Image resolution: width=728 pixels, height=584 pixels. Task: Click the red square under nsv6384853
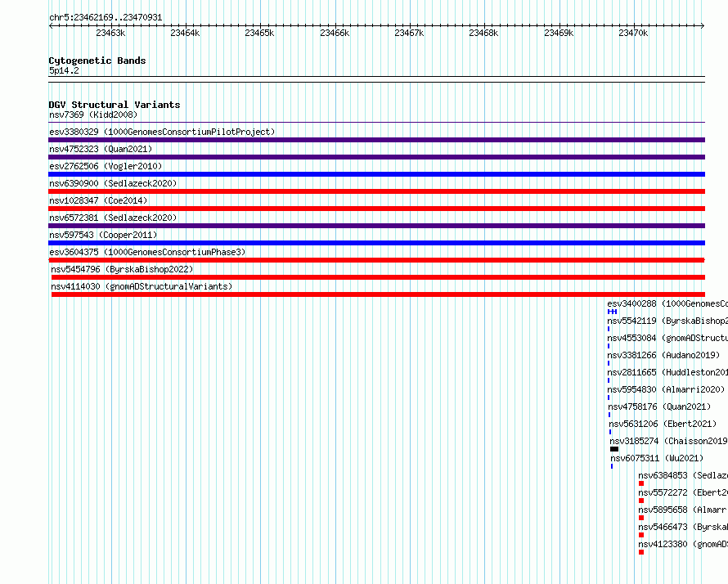(x=641, y=483)
